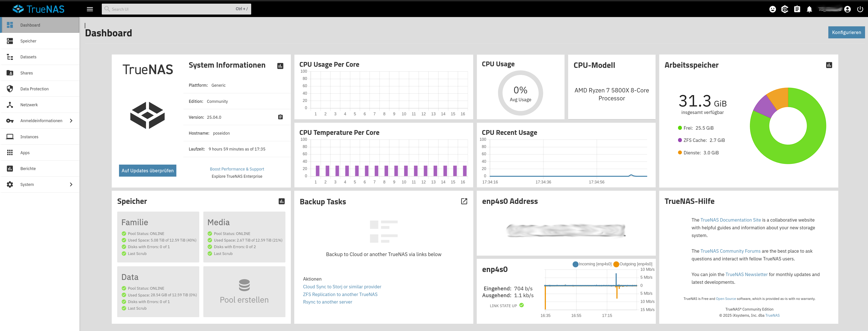Select Dashboard in the sidebar
The height and width of the screenshot is (331, 868).
40,25
